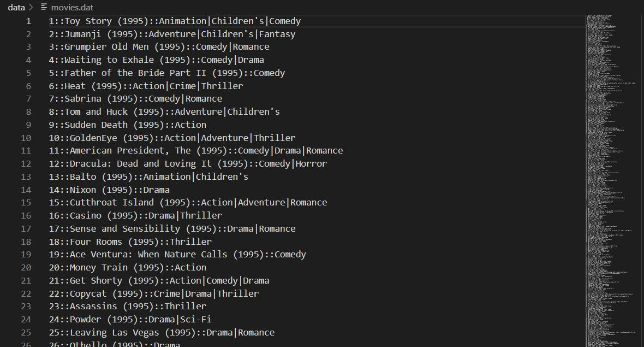Click the file icon beside movies.dat
This screenshot has height=347, width=644.
point(44,8)
